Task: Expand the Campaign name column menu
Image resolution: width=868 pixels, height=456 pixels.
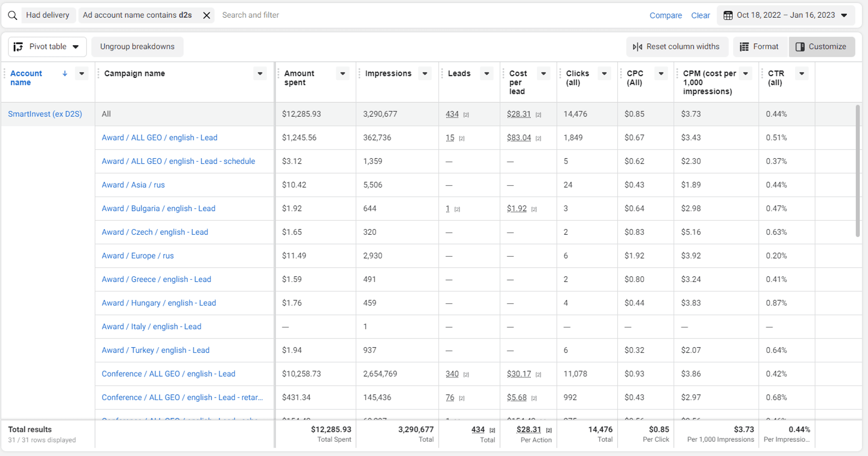Action: tap(260, 74)
